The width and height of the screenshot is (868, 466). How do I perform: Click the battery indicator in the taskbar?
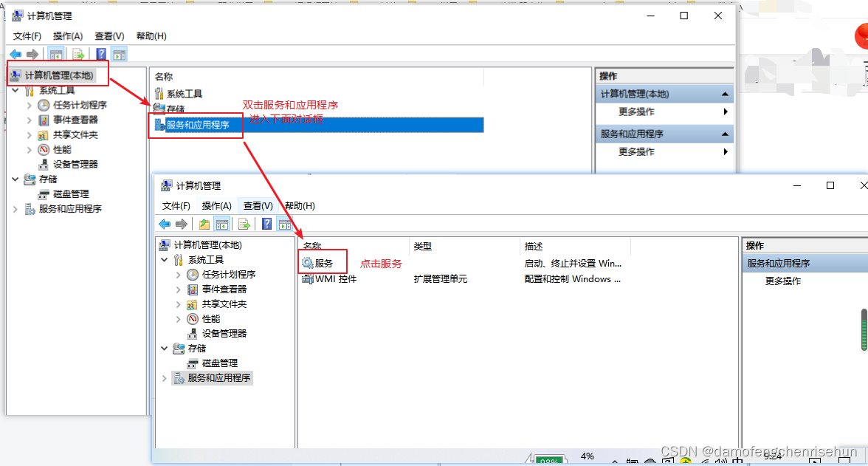tap(548, 460)
